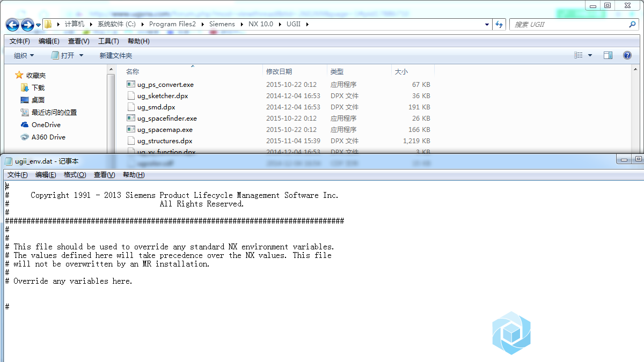Screen dimensions: 644x362
Task: Select the ug_spacemap.exe file icon
Action: (131, 129)
